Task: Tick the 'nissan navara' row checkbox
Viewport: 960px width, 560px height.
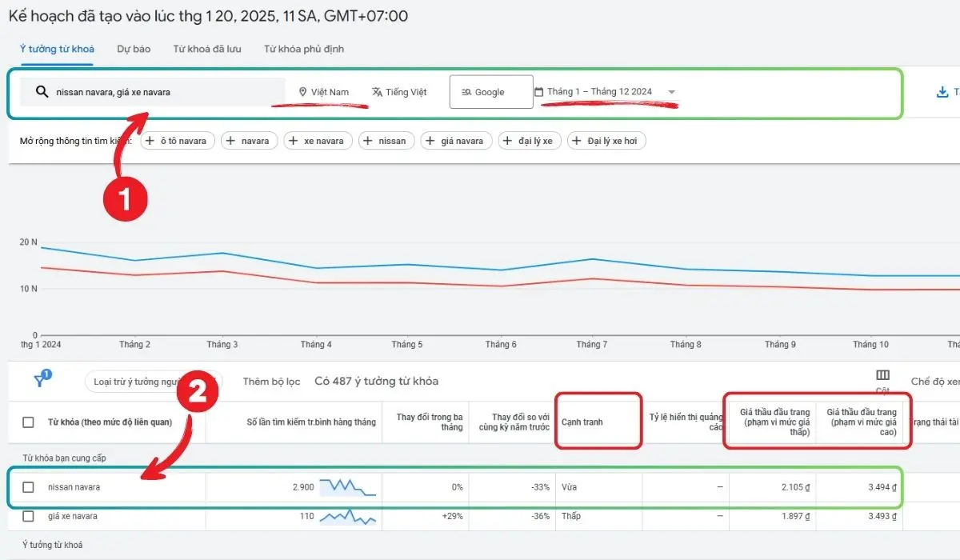Action: point(29,486)
